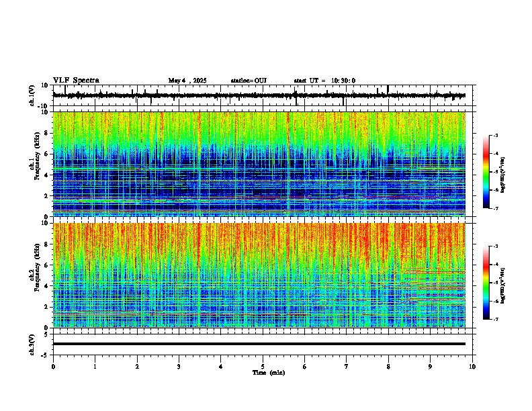
Task: Click the ch.2 spectrogram color scale bar
Action: tap(486, 283)
